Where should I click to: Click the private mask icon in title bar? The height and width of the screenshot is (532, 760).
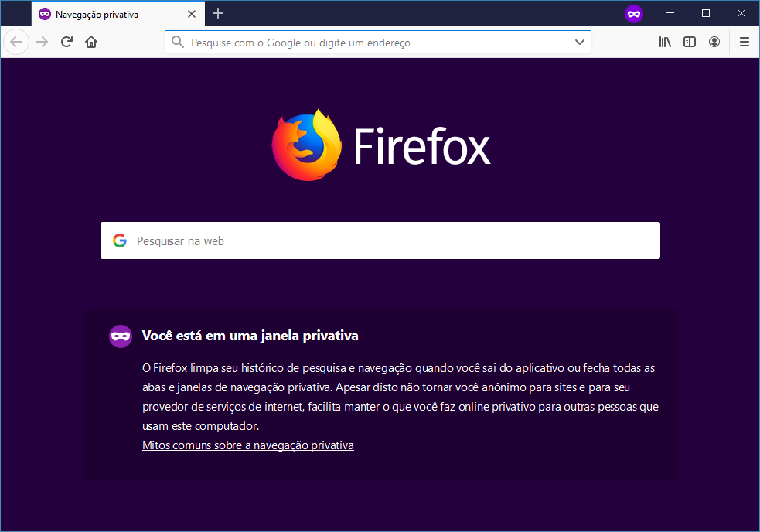[x=633, y=14]
